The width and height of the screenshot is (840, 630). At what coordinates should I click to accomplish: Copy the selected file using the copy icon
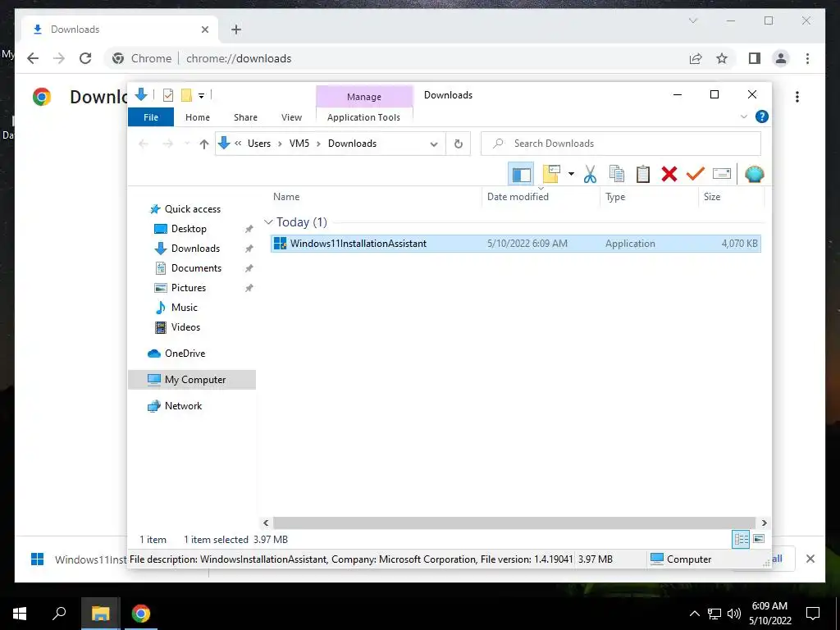(x=617, y=174)
